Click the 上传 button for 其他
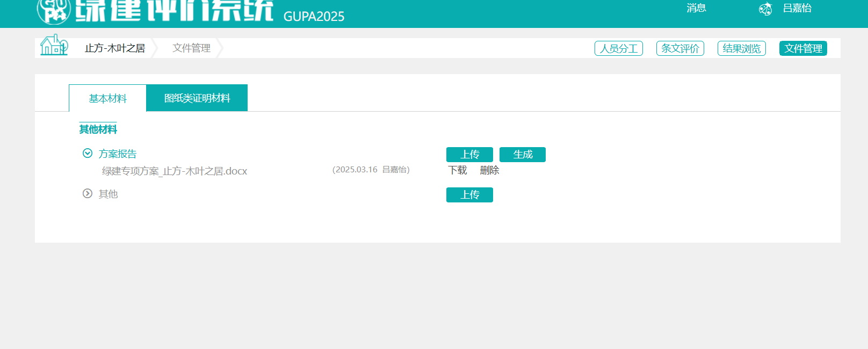Viewport: 868px width, 349px height. 469,195
